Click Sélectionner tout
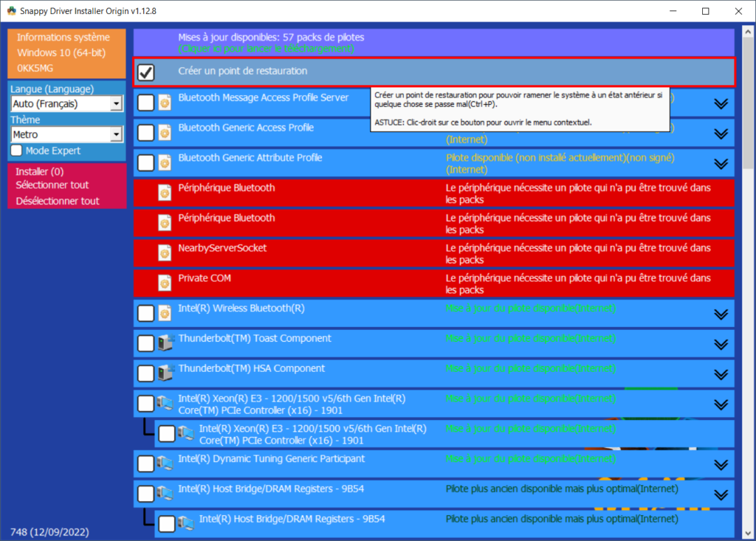Image resolution: width=756 pixels, height=541 pixels. pyautogui.click(x=52, y=185)
